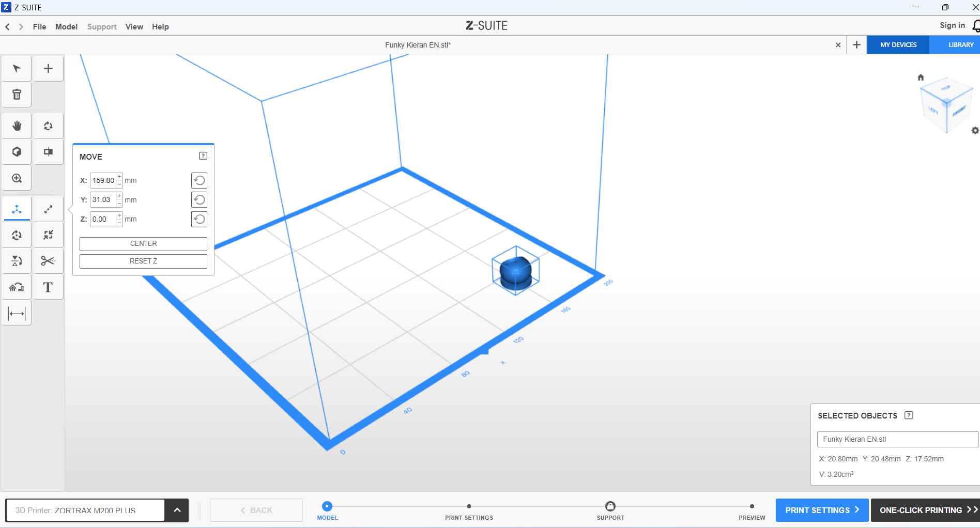980x528 pixels.
Task: Open the View menu
Action: [x=134, y=27]
